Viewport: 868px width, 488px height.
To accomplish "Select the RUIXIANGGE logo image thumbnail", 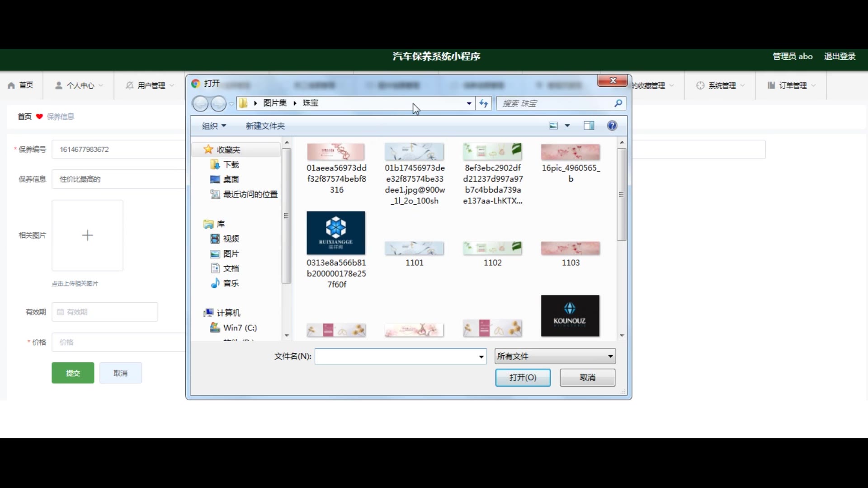I will click(336, 233).
